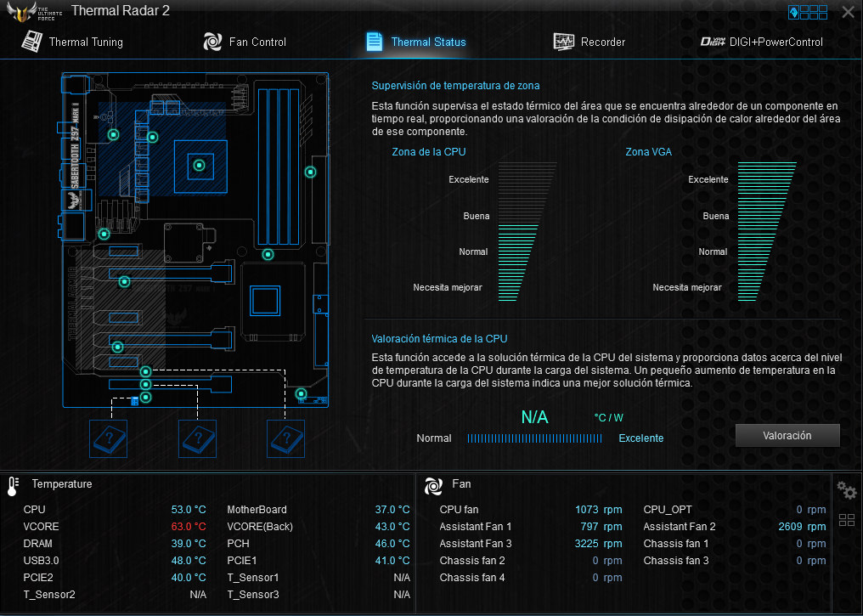Click the MotherBoard temperature 37.0 °C
863x616 pixels.
(x=392, y=510)
